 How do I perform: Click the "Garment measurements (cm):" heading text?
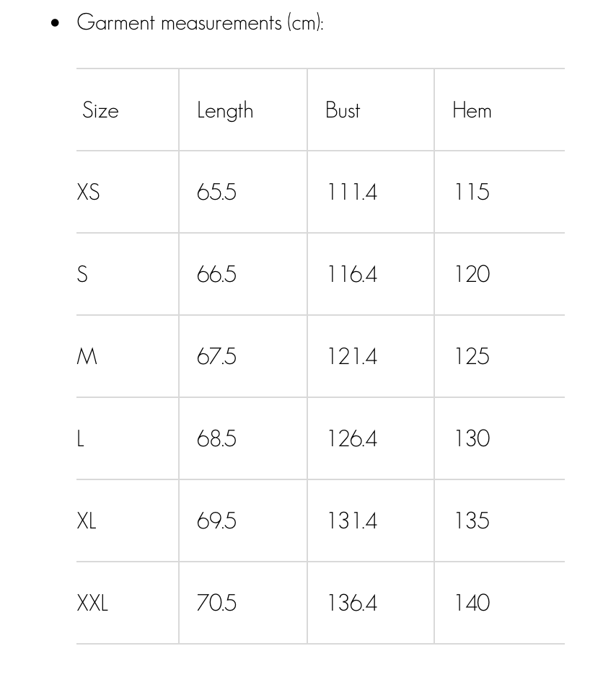pos(200,22)
